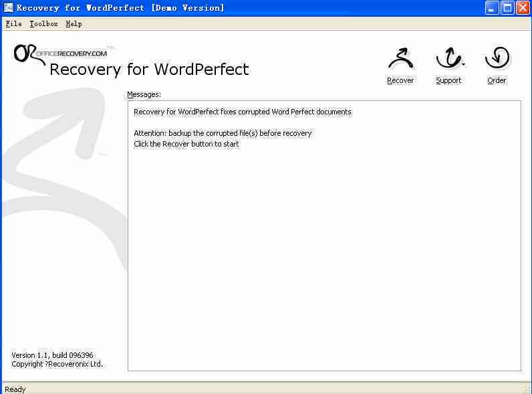Maximize the Recovery for WordPerfect window

click(507, 8)
